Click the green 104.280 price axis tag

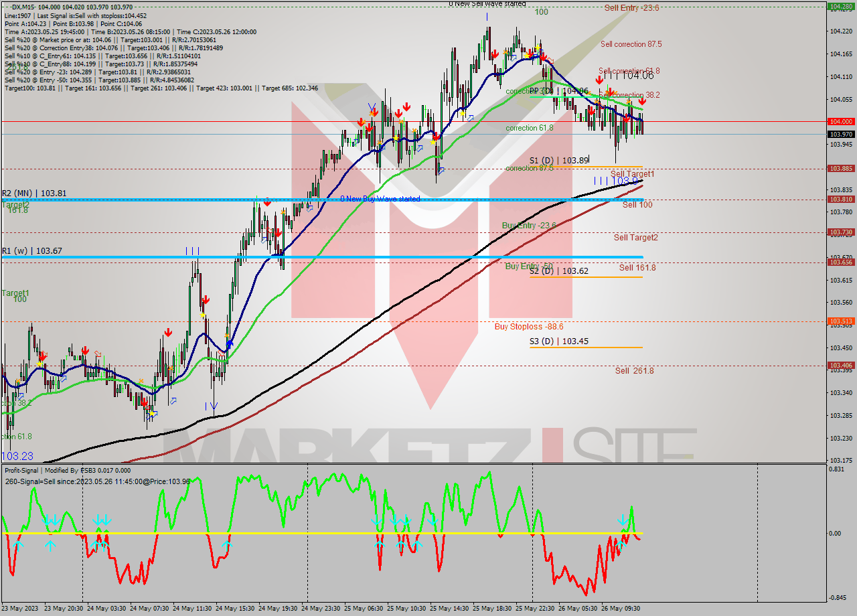[x=841, y=6]
